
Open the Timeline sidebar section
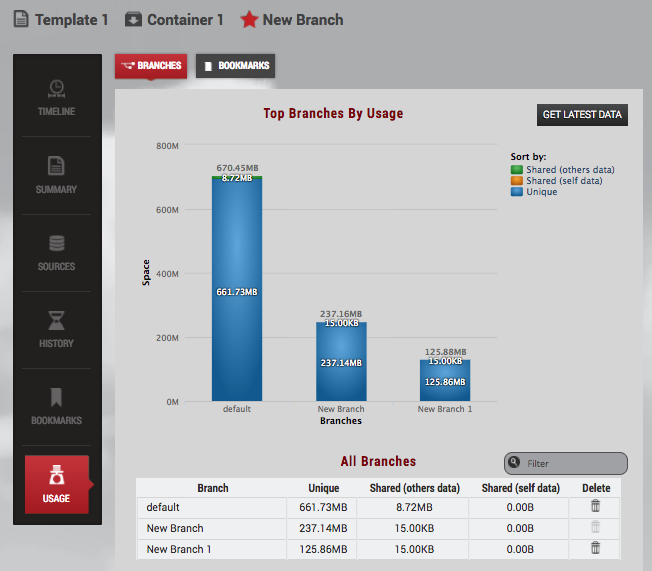[x=56, y=97]
